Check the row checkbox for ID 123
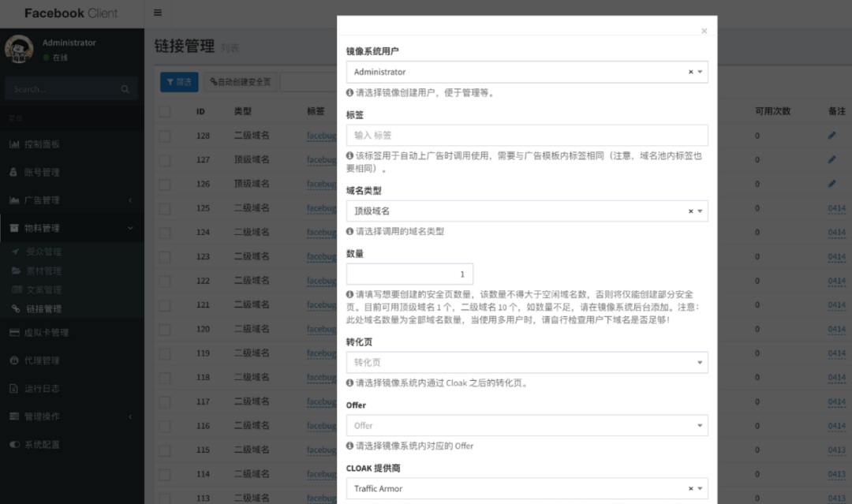The image size is (852, 504). pyautogui.click(x=165, y=257)
